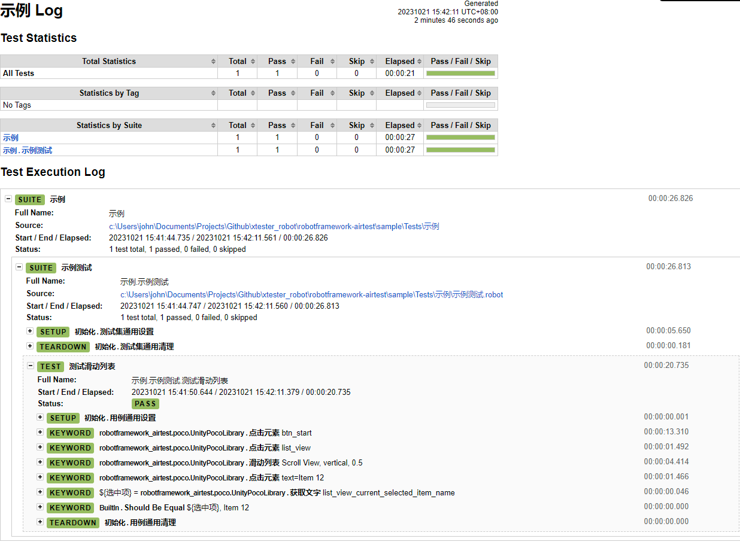
Task: Open source link 示例测试.robot
Action: click(x=311, y=294)
